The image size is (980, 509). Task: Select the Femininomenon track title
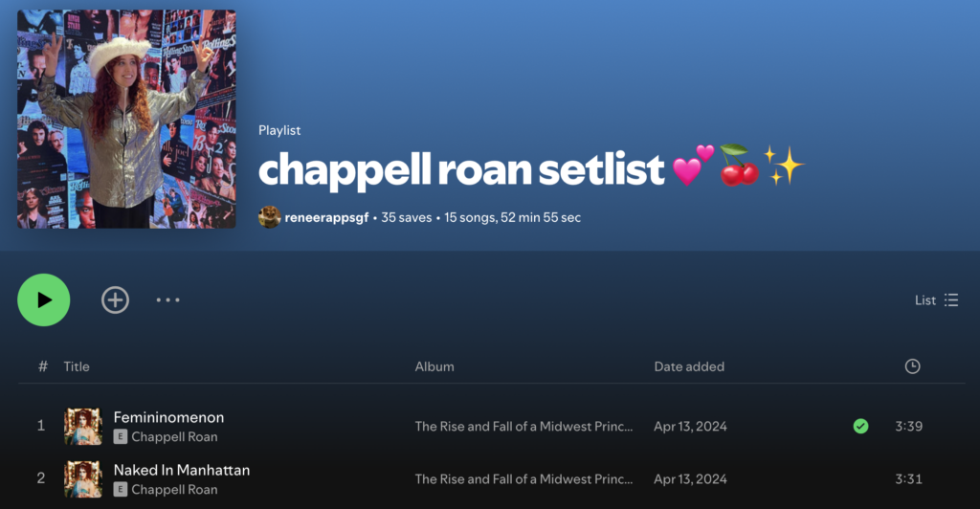click(x=168, y=417)
